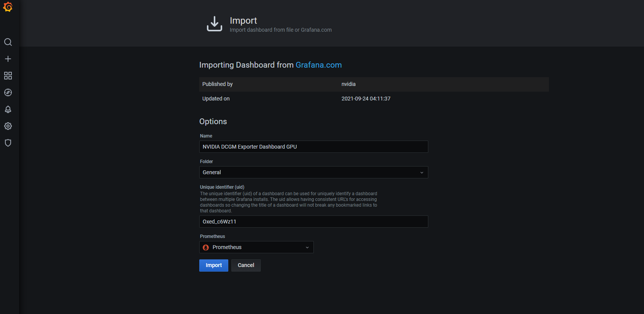
Task: Open the Server Admin shield icon
Action: click(x=8, y=143)
